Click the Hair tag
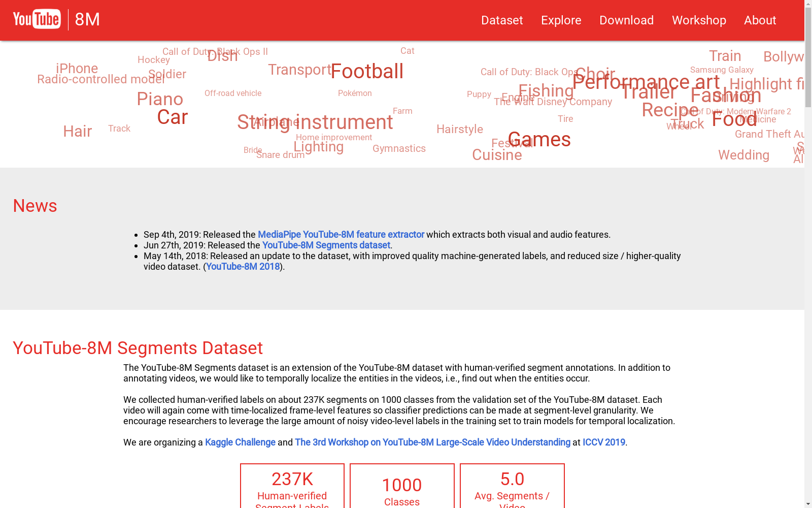 78,131
